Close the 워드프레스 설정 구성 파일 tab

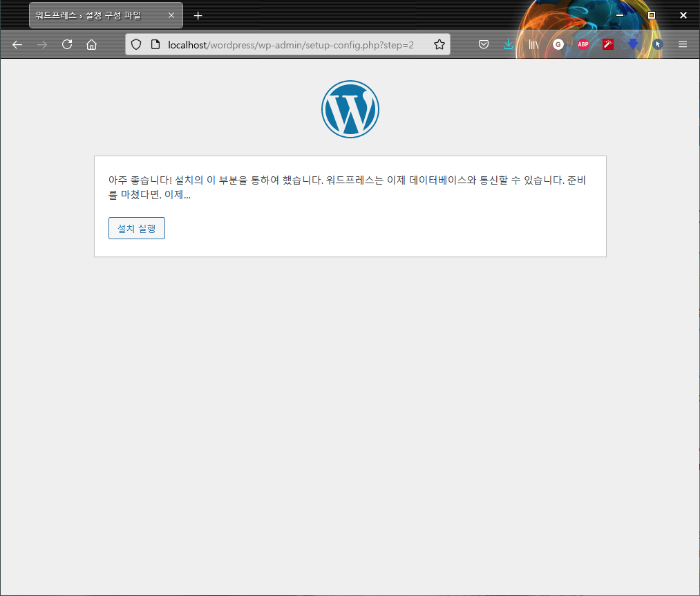tap(171, 16)
